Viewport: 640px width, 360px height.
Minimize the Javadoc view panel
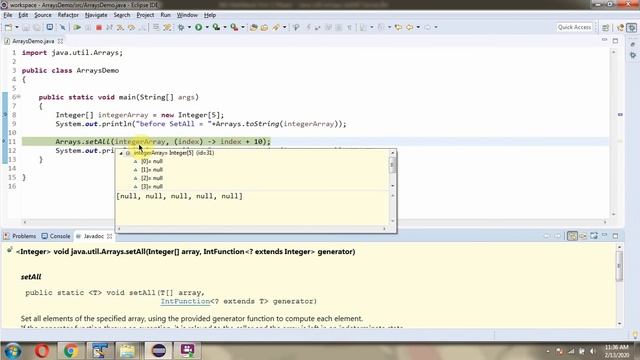(604, 236)
